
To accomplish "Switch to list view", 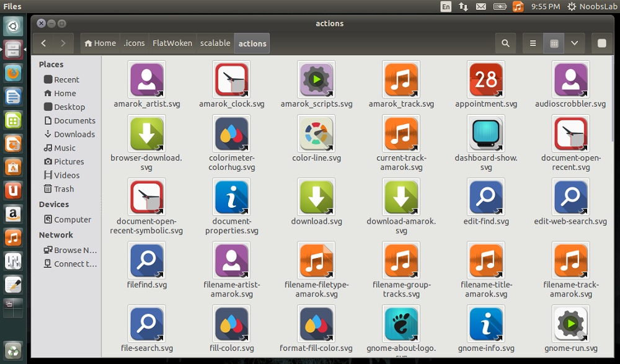I will (x=532, y=43).
